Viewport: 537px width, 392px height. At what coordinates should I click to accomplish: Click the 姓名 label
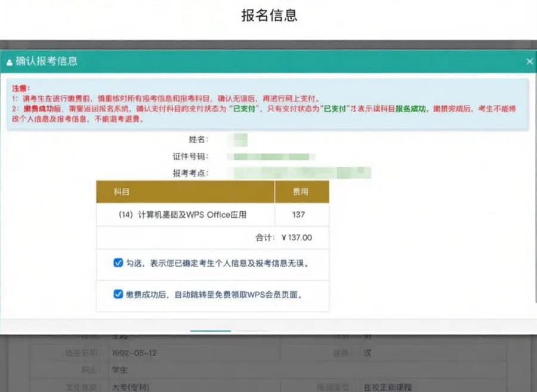198,140
